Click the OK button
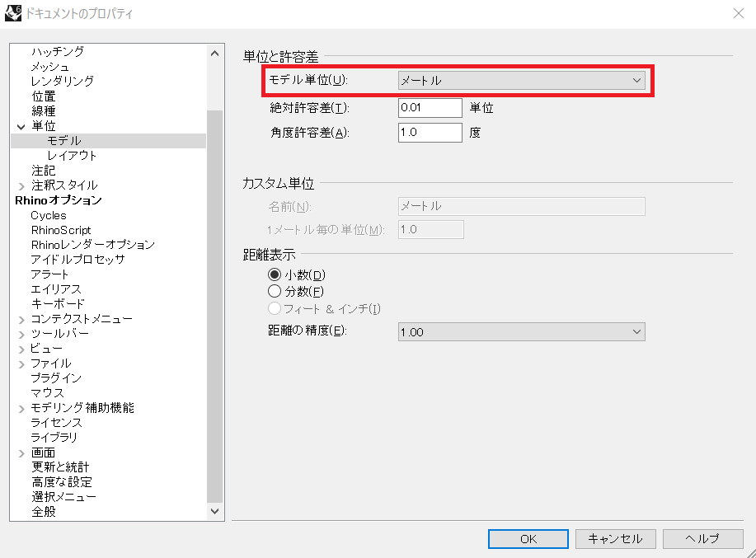 coord(528,539)
